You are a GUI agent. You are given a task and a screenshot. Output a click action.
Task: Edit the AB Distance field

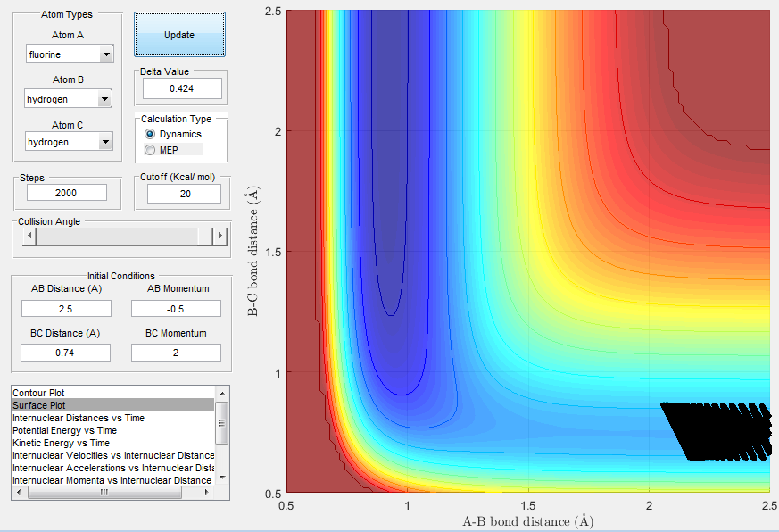click(x=66, y=309)
